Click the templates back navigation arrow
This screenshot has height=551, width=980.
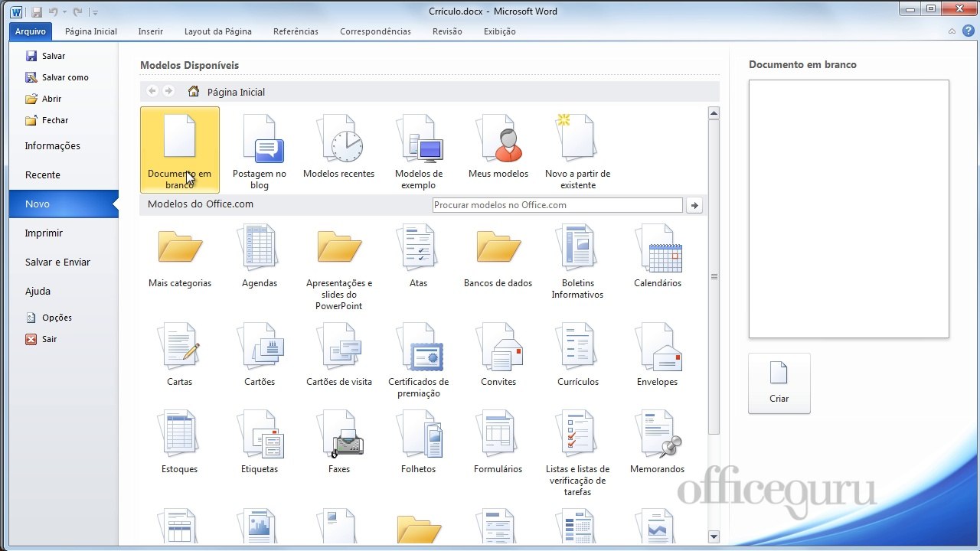(x=152, y=91)
